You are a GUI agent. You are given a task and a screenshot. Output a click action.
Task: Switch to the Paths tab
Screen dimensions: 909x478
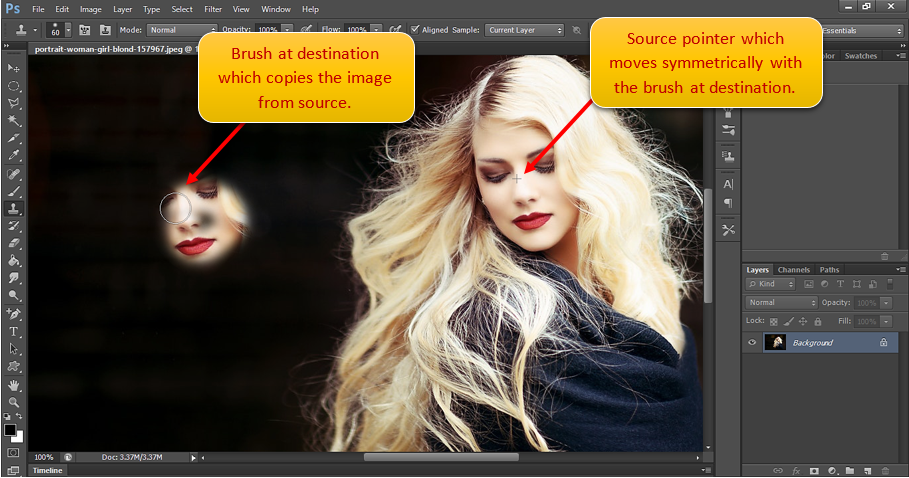click(x=829, y=270)
